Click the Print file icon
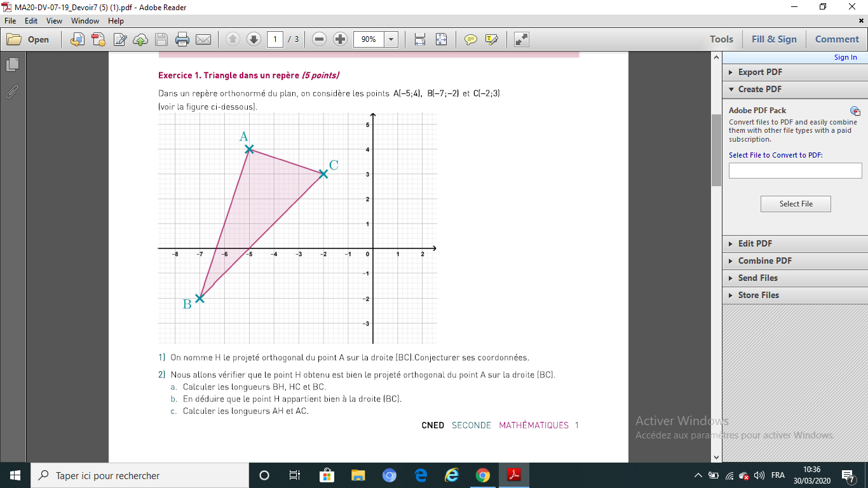 click(x=182, y=39)
